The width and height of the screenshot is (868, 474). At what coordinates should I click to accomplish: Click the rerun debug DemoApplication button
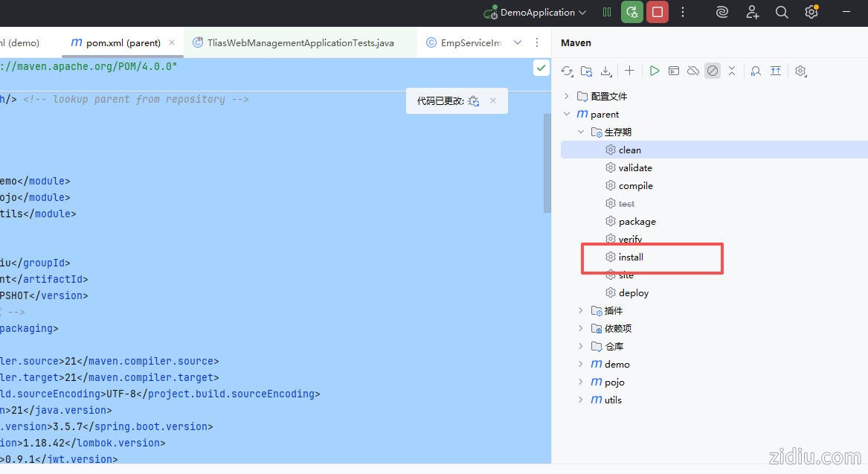pyautogui.click(x=632, y=12)
